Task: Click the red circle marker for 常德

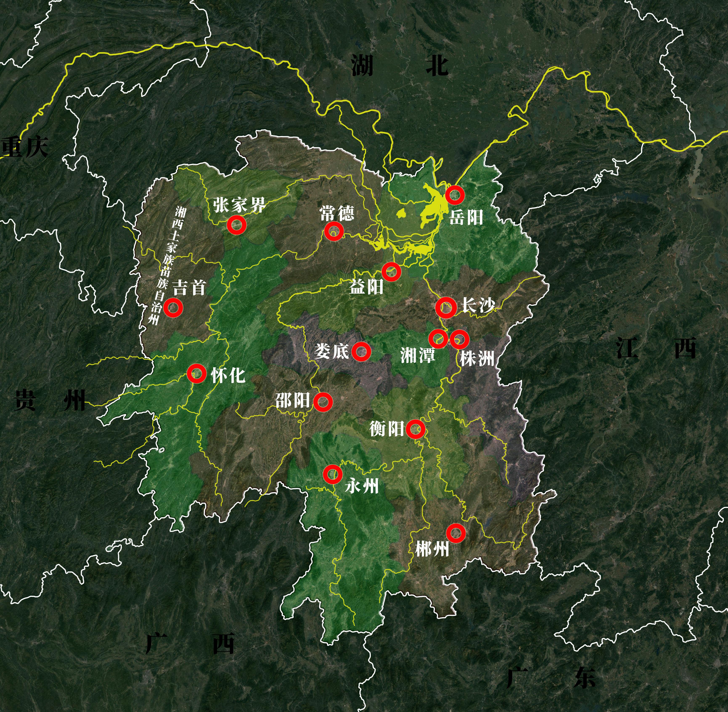Action: pos(334,231)
